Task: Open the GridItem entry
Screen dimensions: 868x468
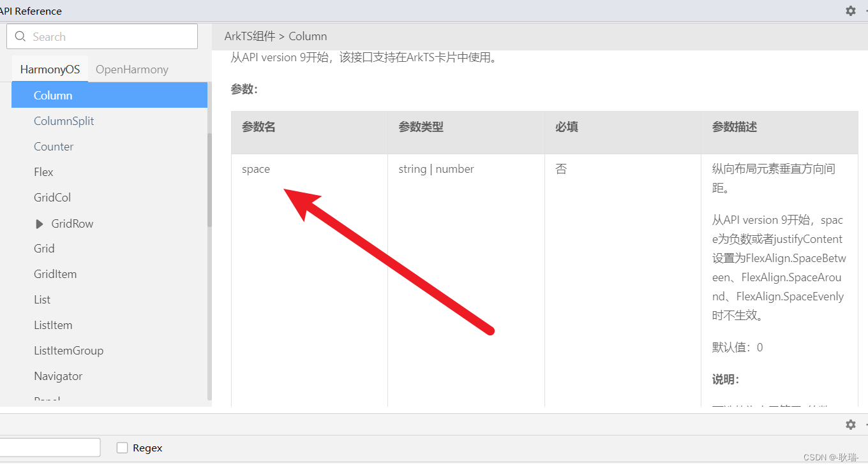Action: 55,274
